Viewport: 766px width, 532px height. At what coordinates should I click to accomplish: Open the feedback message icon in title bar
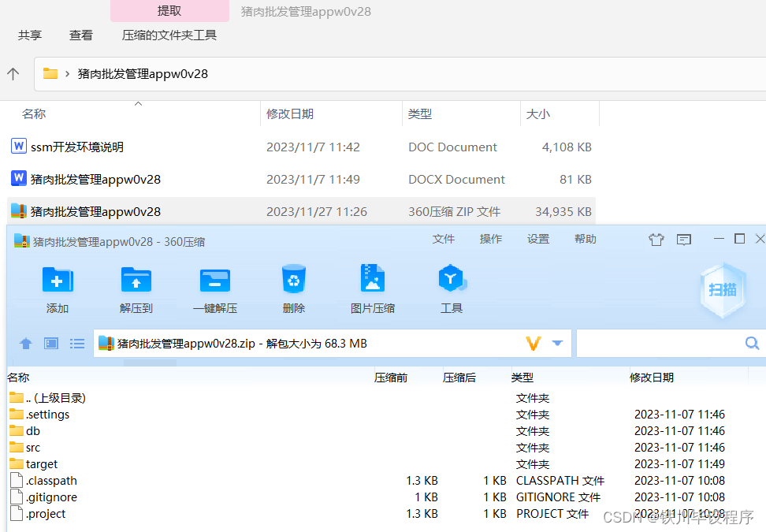684,240
